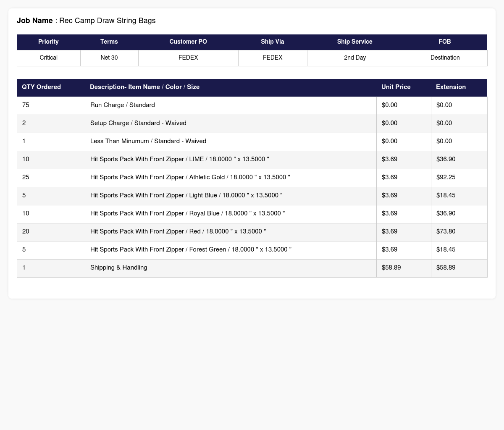
Task: Select the Setup Charge Waived row description
Action: coord(138,123)
